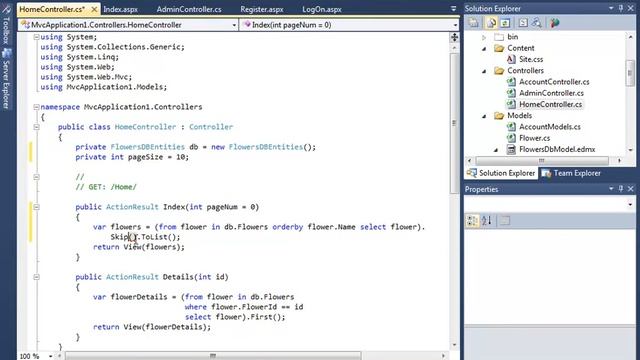Screen dimensions: 640x360
Task: Switch to the LogOn.aspx tab
Action: pyautogui.click(x=322, y=9)
